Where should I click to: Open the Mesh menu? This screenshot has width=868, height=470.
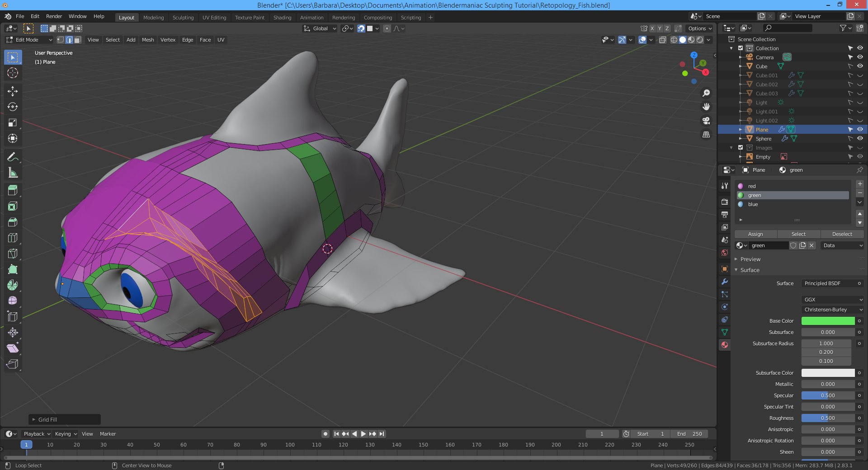[148, 40]
